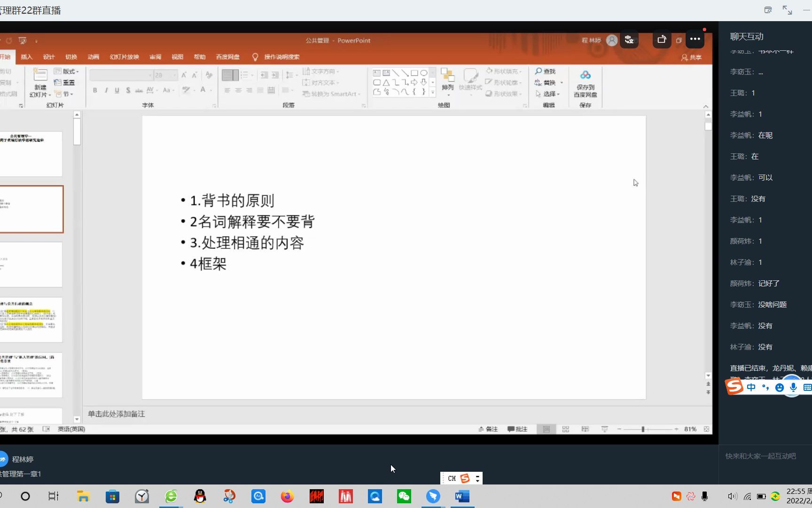Image resolution: width=812 pixels, height=508 pixels.
Task: Toggle center text alignment
Action: [x=238, y=90]
